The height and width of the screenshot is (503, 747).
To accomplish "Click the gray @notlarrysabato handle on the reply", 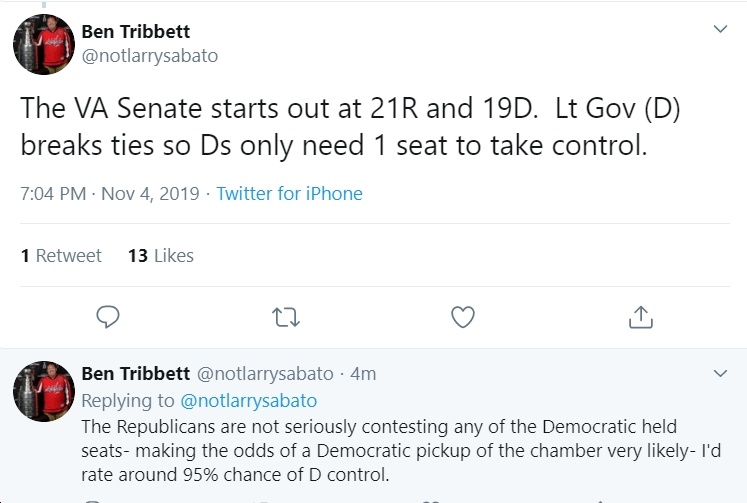I will pyautogui.click(x=265, y=373).
